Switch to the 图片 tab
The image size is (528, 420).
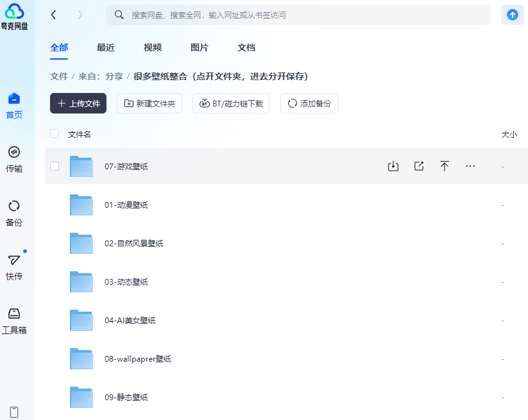[200, 48]
